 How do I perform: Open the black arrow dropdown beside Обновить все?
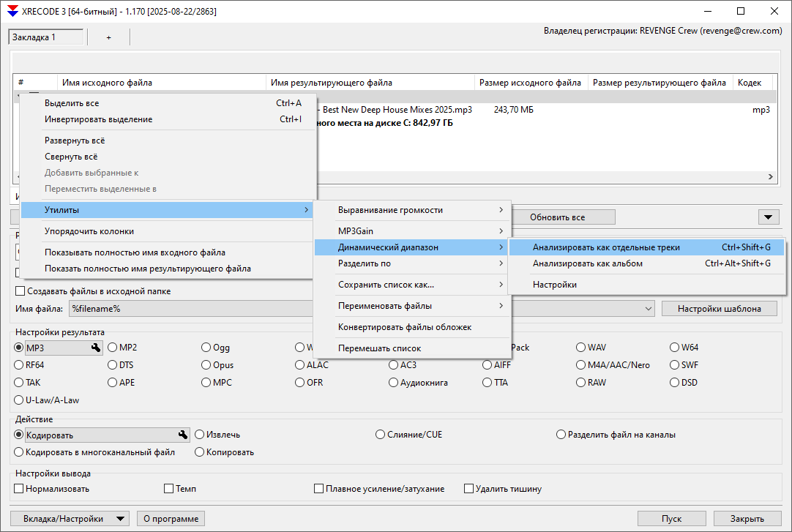pyautogui.click(x=769, y=217)
